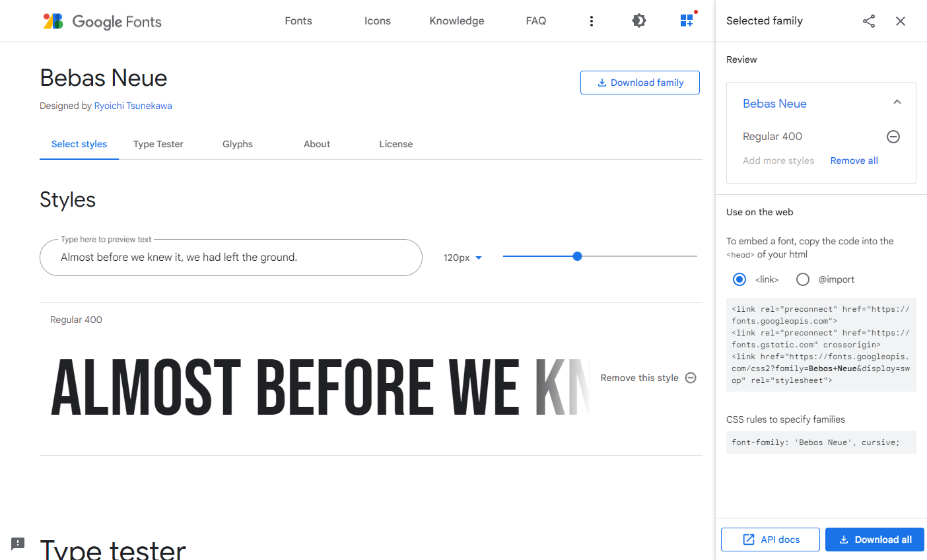The image size is (927, 560).
Task: Click in the preview text input field
Action: (x=231, y=258)
